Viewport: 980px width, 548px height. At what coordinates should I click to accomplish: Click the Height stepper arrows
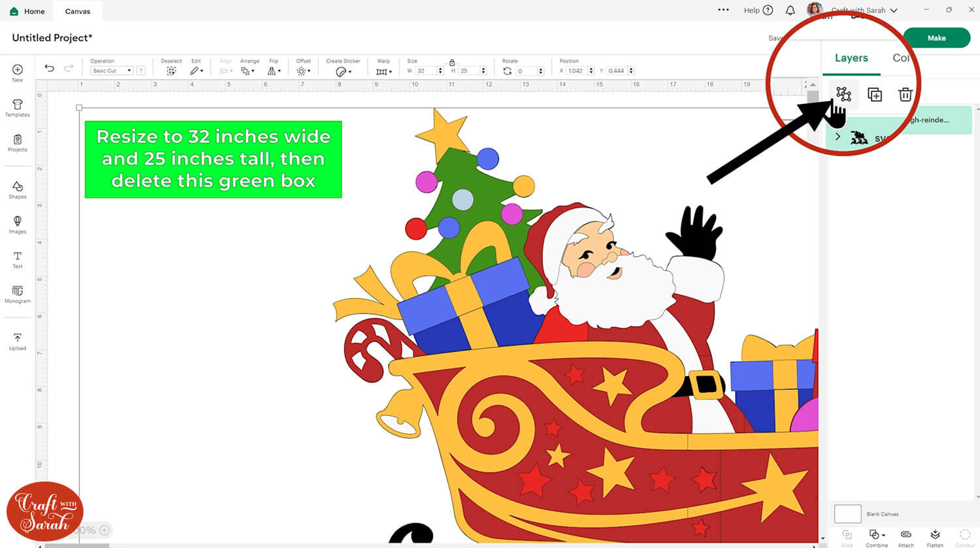483,71
